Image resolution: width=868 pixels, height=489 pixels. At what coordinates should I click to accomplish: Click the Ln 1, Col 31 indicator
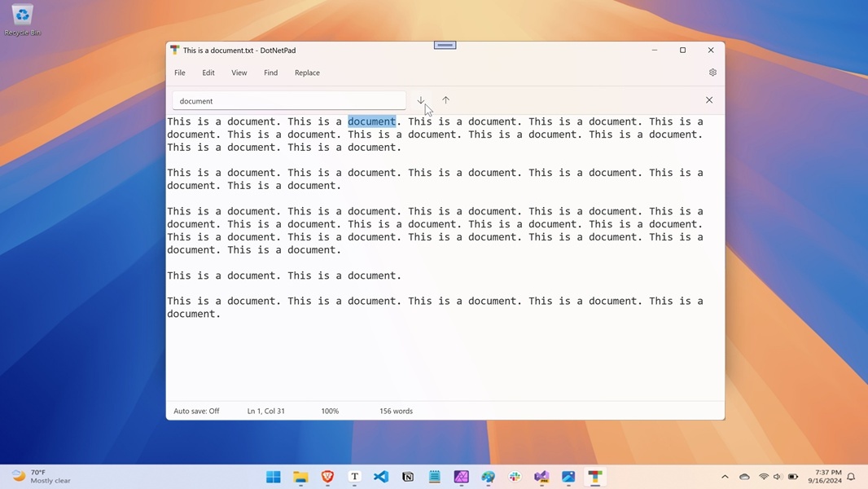pos(266,411)
